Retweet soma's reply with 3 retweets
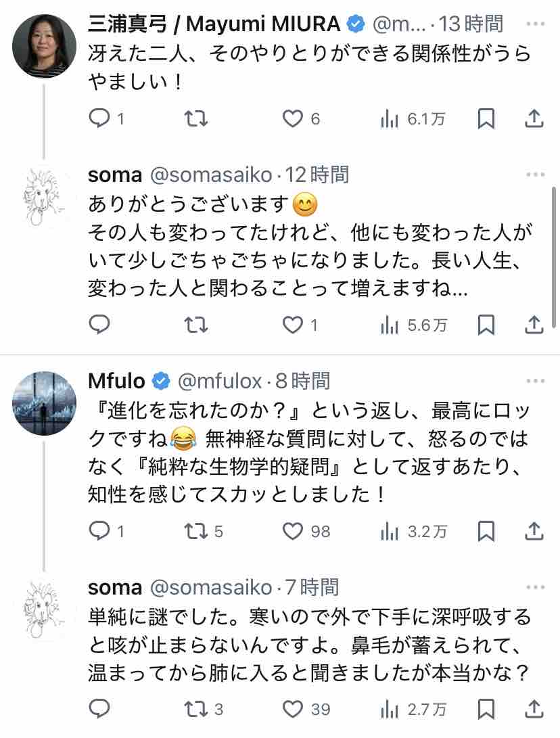560x738 pixels. pyautogui.click(x=196, y=709)
